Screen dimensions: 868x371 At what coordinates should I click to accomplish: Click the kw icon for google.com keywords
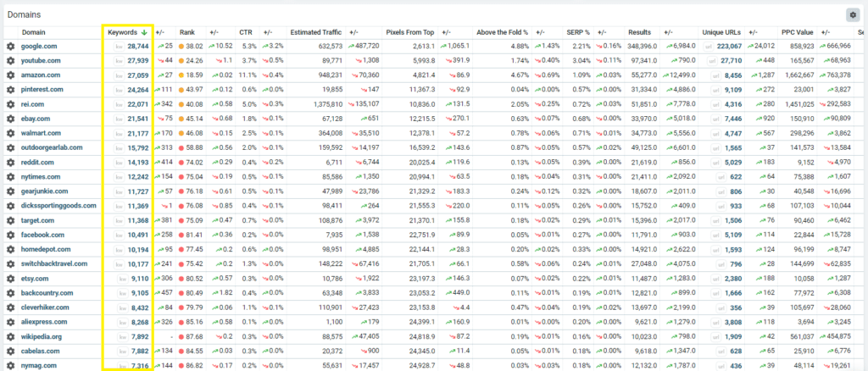(119, 47)
